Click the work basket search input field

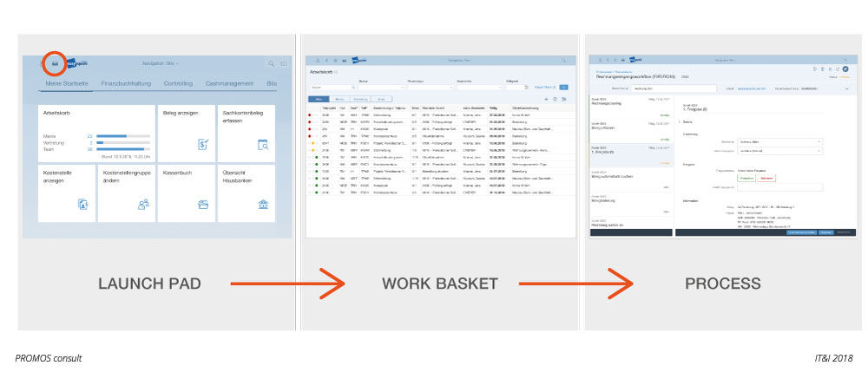click(331, 88)
